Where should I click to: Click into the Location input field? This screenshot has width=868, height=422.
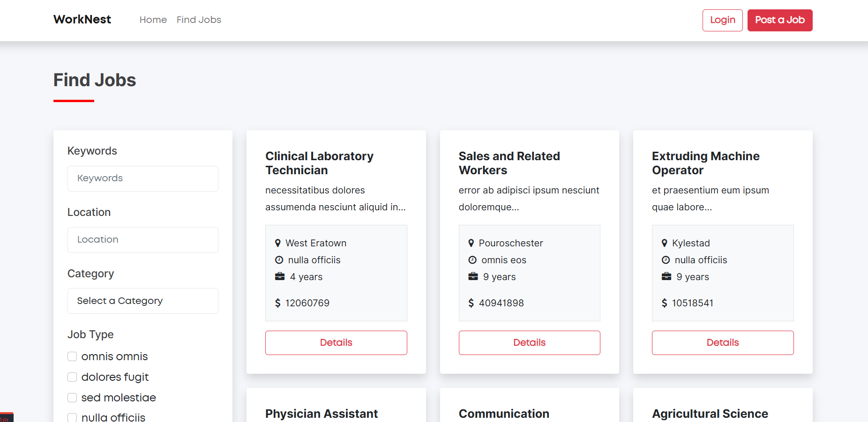click(143, 240)
